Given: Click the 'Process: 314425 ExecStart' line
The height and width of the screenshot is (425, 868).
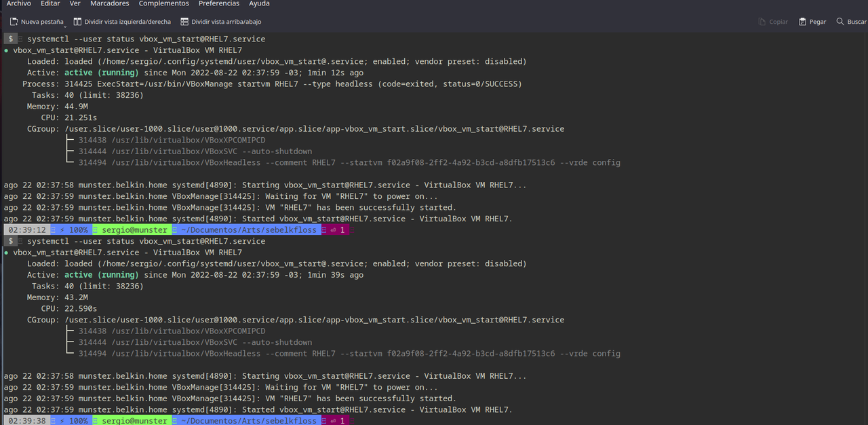Looking at the screenshot, I should pyautogui.click(x=272, y=84).
